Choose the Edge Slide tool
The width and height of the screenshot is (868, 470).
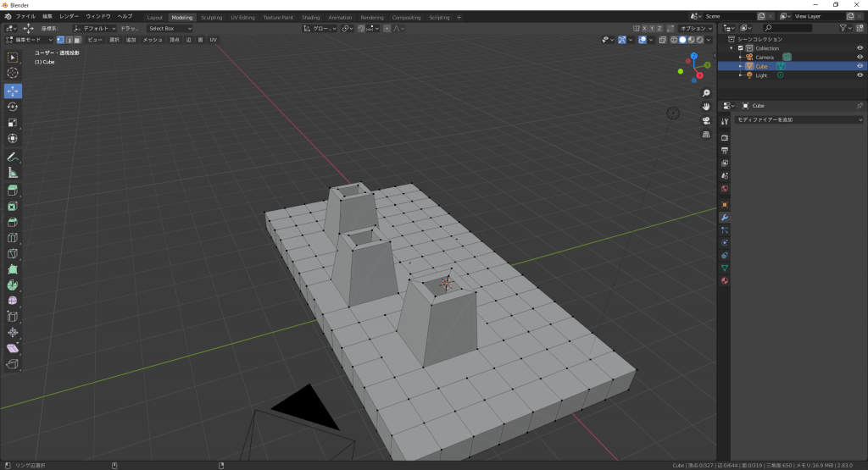(12, 317)
